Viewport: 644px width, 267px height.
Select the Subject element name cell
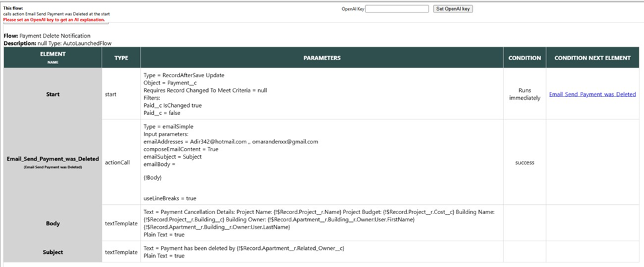pyautogui.click(x=53, y=252)
